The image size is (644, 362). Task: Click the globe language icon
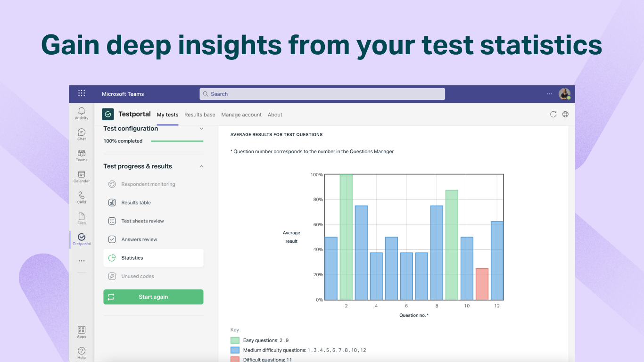coord(565,114)
